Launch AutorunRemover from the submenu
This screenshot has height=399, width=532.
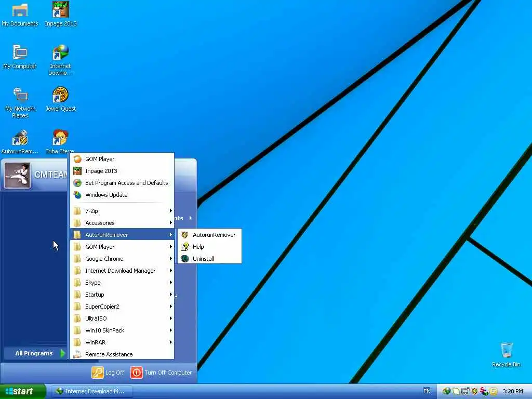(209, 235)
